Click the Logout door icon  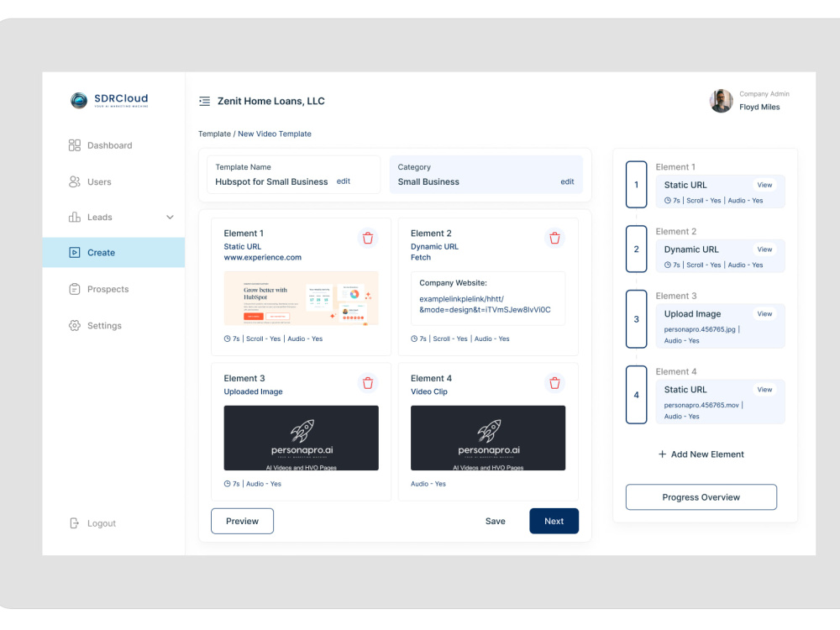click(75, 523)
